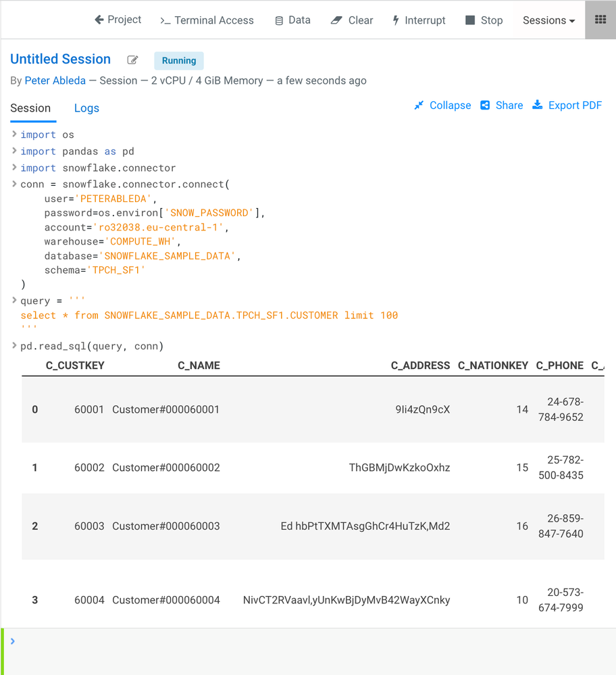
Task: Export the session as PDF
Action: (x=567, y=105)
